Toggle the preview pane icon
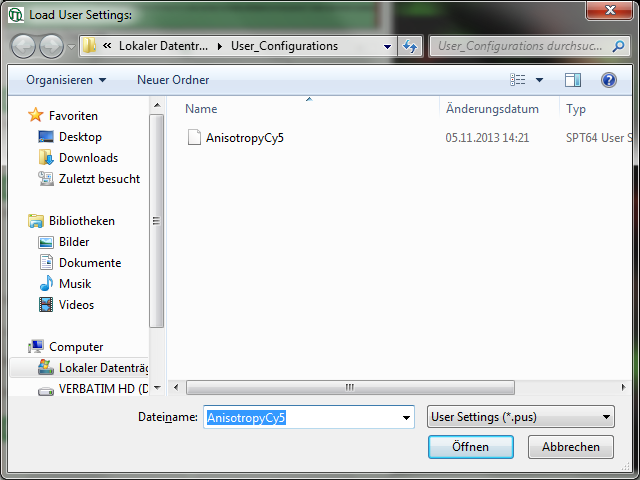Screen dimensions: 640x480 point(573,80)
